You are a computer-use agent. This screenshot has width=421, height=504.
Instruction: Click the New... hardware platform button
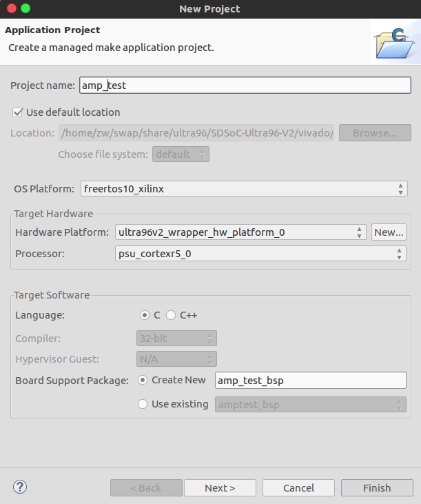389,232
